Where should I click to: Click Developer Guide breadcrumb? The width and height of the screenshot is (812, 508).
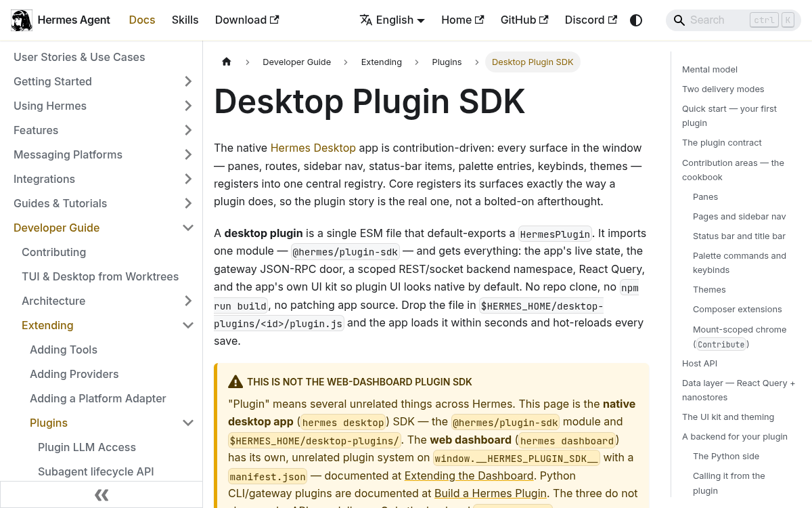point(297,62)
